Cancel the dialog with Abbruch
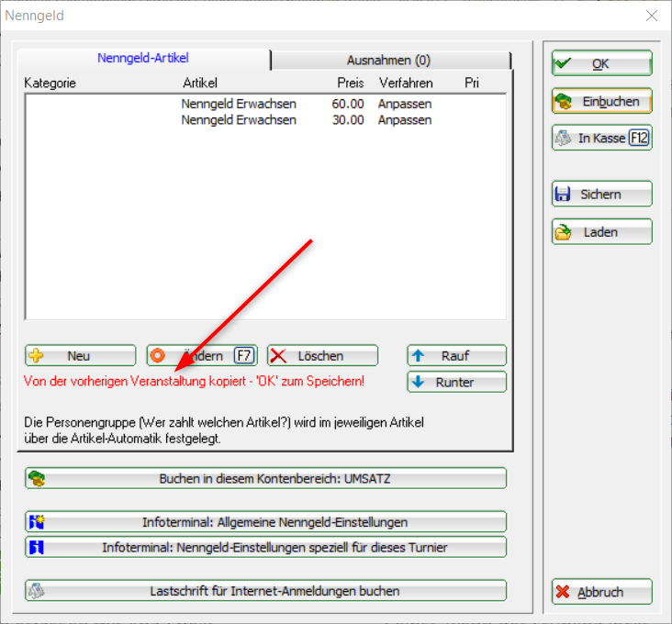672x624 pixels. [602, 592]
